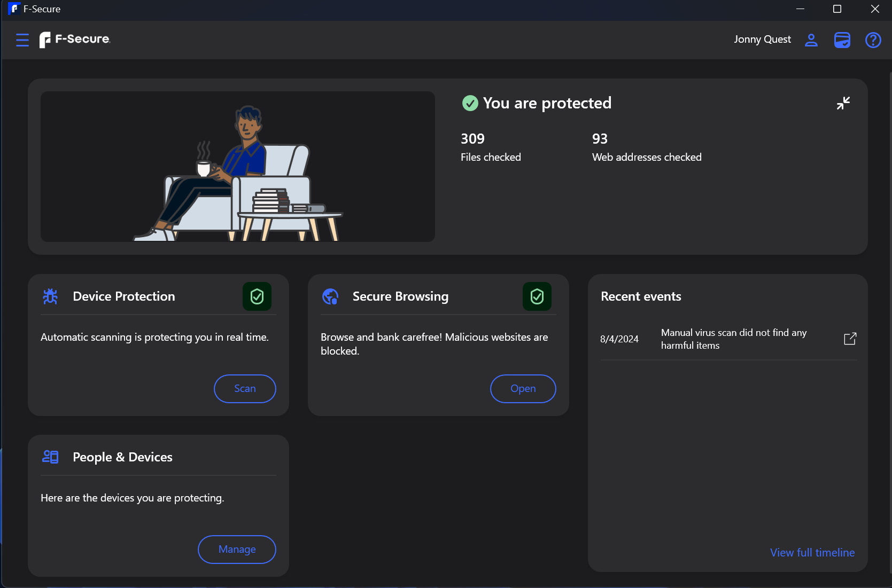Viewport: 892px width, 588px height.
Task: Open the subscription card icon
Action: pyautogui.click(x=842, y=40)
